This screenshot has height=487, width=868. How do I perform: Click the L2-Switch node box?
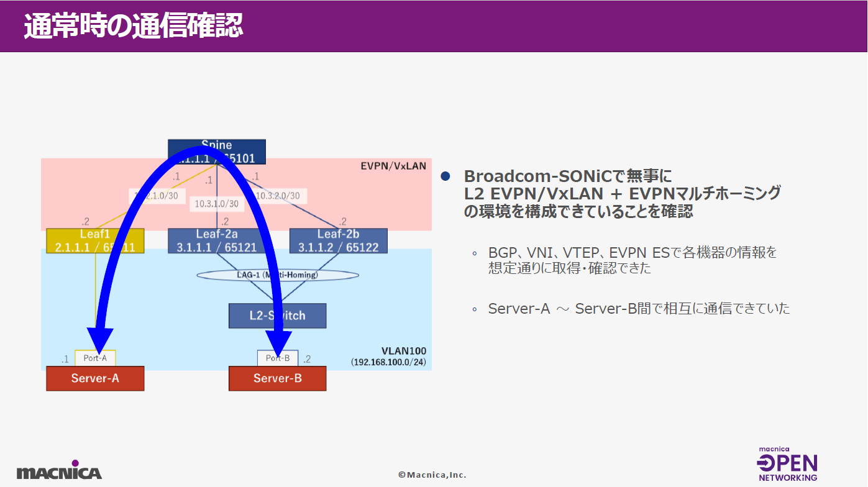pos(278,316)
